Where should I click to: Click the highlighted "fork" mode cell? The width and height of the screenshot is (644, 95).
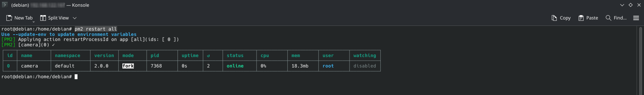point(128,66)
